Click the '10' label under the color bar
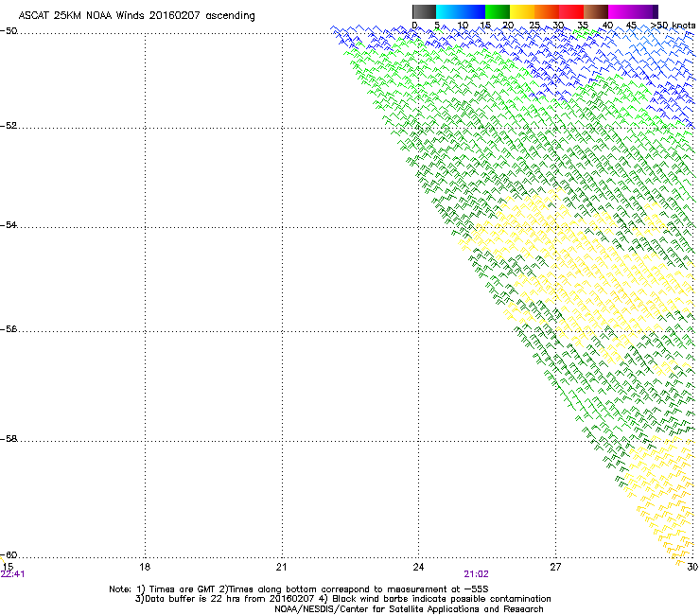This screenshot has width=700, height=615. point(463,26)
